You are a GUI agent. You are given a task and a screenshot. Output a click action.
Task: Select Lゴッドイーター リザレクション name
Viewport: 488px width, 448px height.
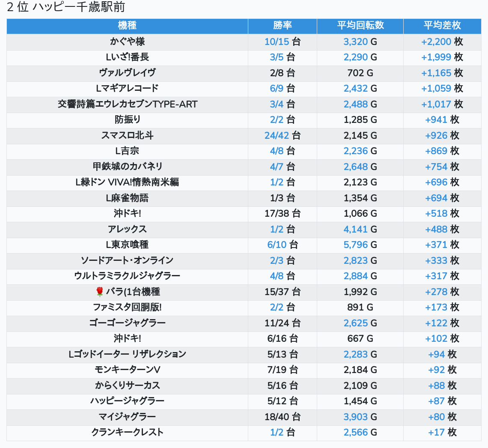127,354
